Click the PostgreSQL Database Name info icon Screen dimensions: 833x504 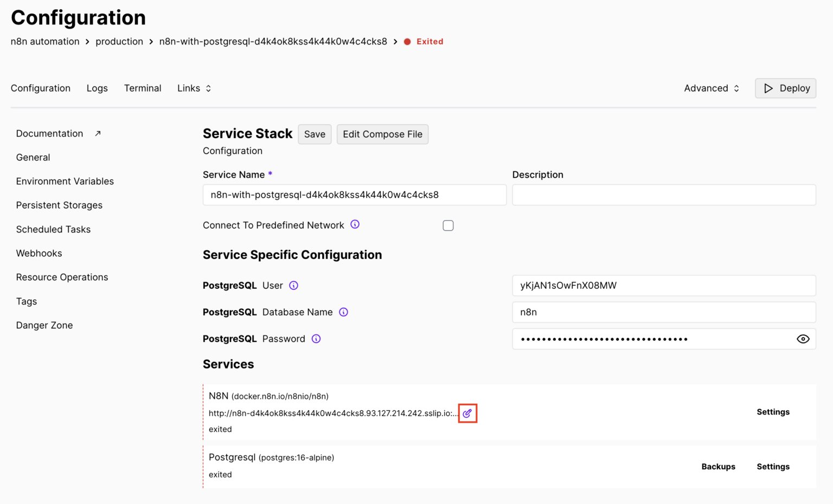click(343, 312)
